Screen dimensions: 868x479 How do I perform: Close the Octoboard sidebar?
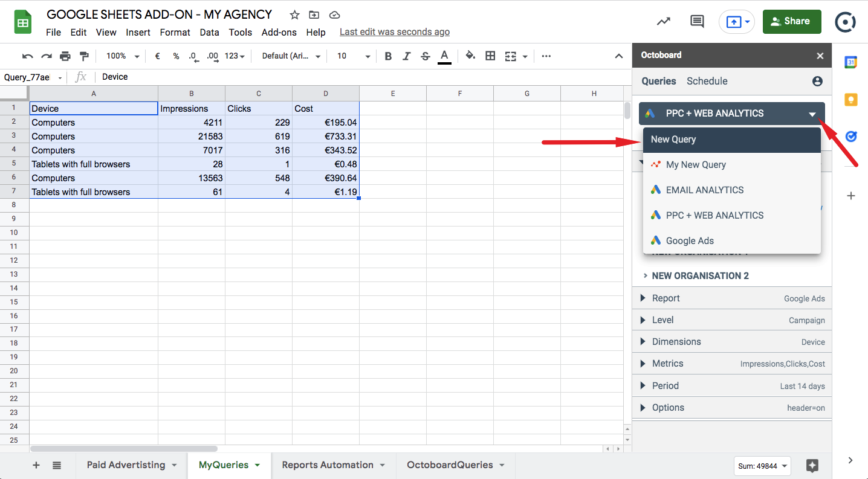820,56
